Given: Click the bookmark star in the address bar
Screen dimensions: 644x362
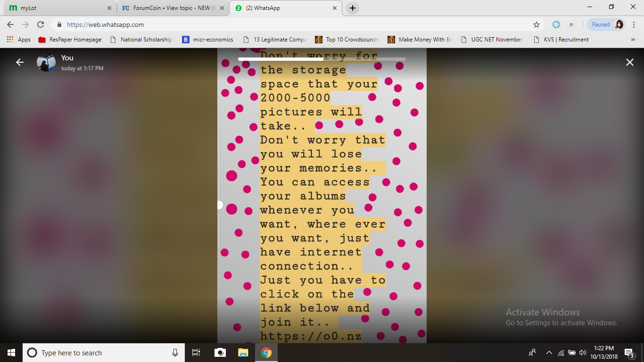Looking at the screenshot, I should 537,24.
